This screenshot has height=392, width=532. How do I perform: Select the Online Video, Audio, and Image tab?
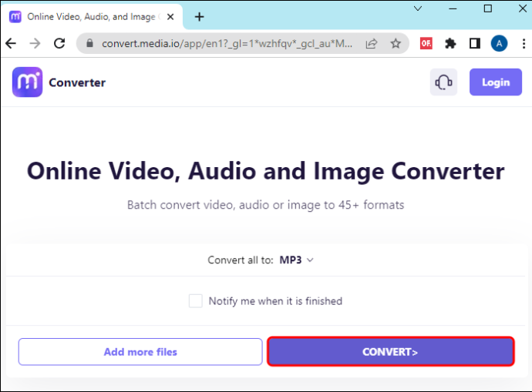click(x=92, y=17)
